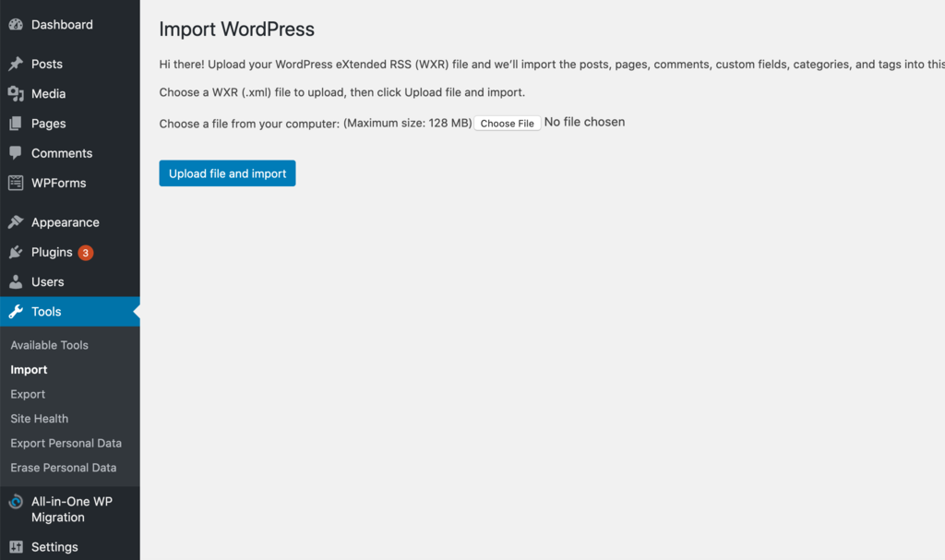Open the Available Tools submenu entry

pyautogui.click(x=49, y=344)
